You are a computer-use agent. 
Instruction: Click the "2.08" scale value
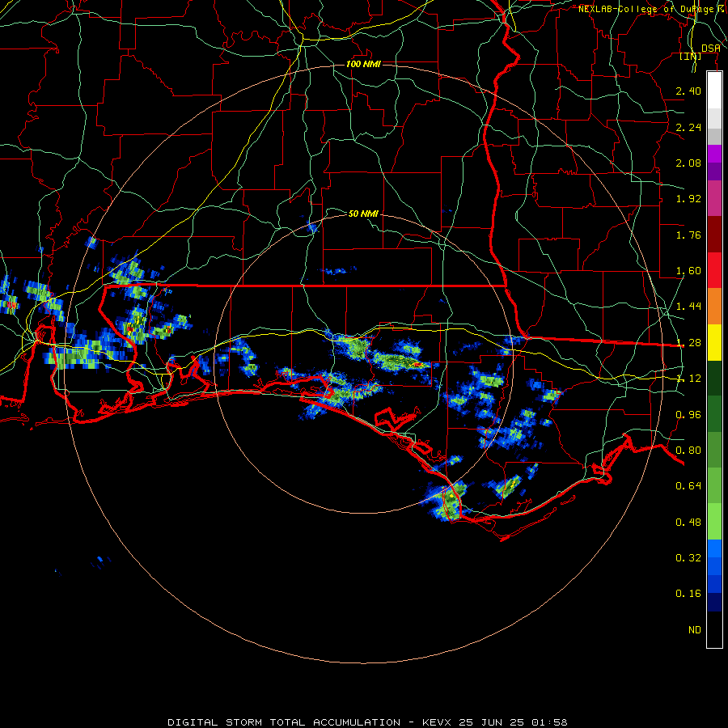pyautogui.click(x=688, y=163)
